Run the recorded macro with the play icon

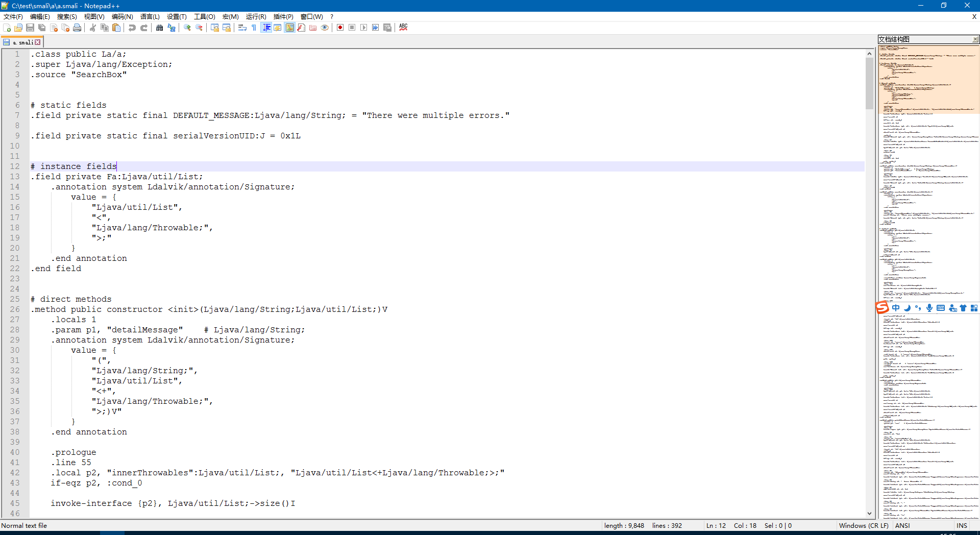(x=363, y=28)
